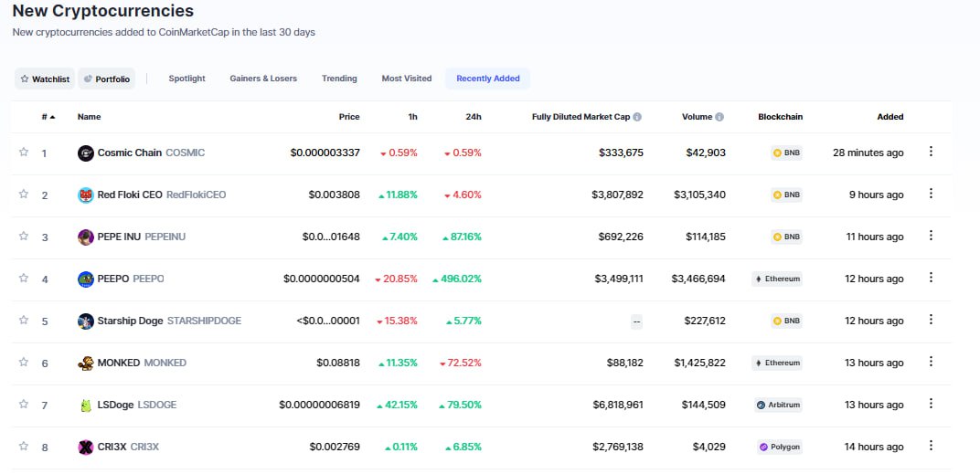This screenshot has height=474, width=980.
Task: Open the three-dot menu for Starship Doge
Action: pos(931,319)
